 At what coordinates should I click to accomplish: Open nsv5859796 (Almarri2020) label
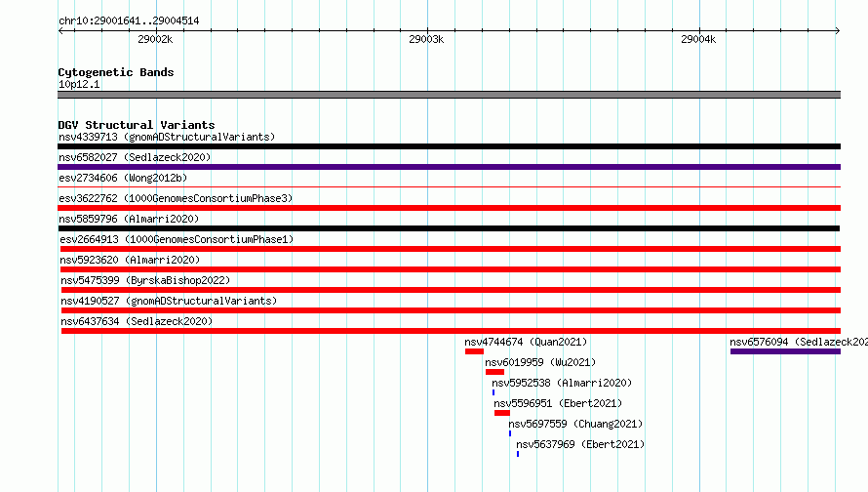tap(129, 219)
